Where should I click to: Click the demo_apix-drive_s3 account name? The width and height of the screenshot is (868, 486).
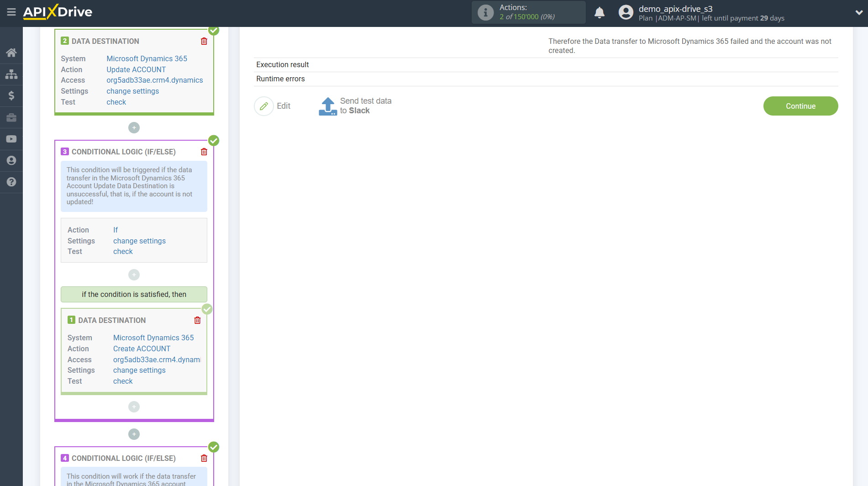click(x=675, y=9)
